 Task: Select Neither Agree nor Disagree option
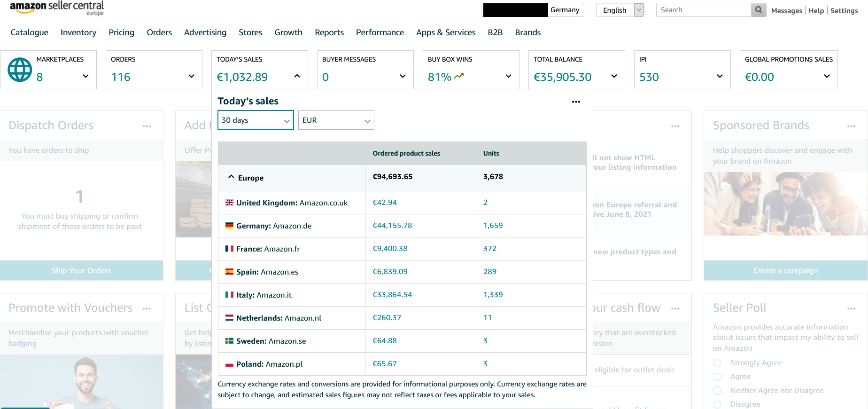click(717, 391)
